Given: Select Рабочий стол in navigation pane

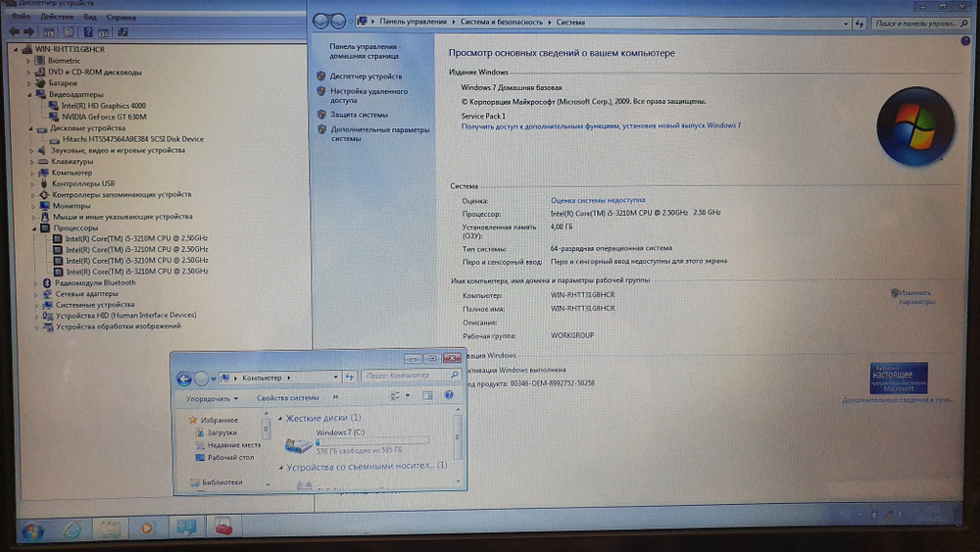Looking at the screenshot, I should click(x=230, y=458).
